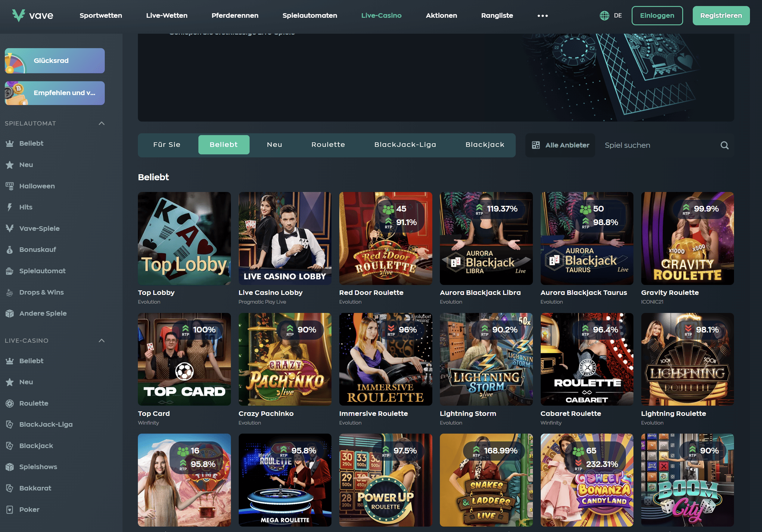Open Spielautomaten in top navigation
762x532 pixels.
click(309, 16)
